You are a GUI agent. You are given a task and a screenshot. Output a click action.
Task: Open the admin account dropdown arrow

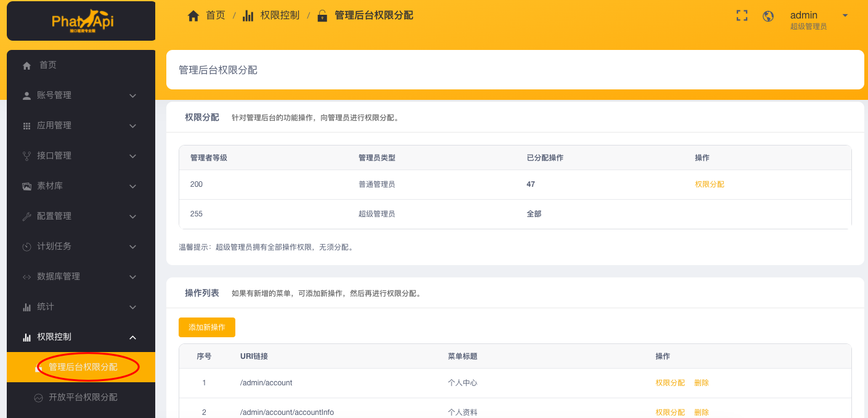pyautogui.click(x=845, y=15)
